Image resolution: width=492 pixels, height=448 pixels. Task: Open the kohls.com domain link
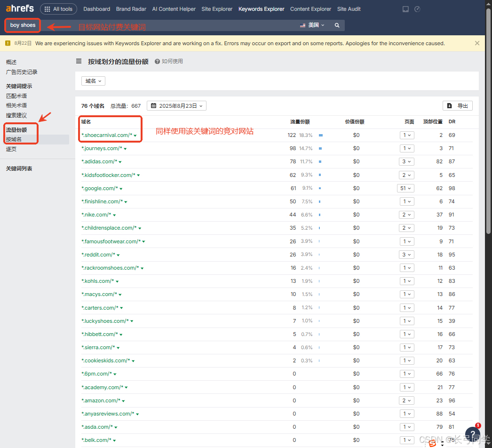(x=97, y=281)
